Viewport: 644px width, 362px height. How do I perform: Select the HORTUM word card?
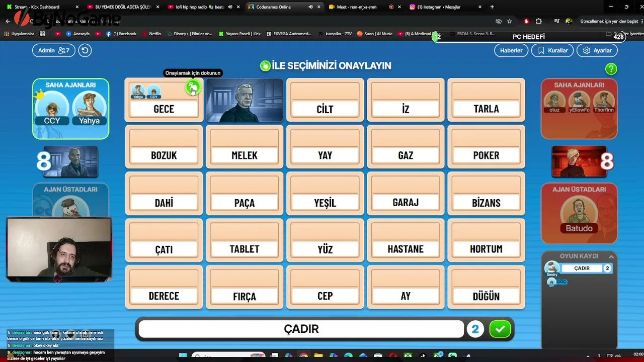tap(486, 240)
